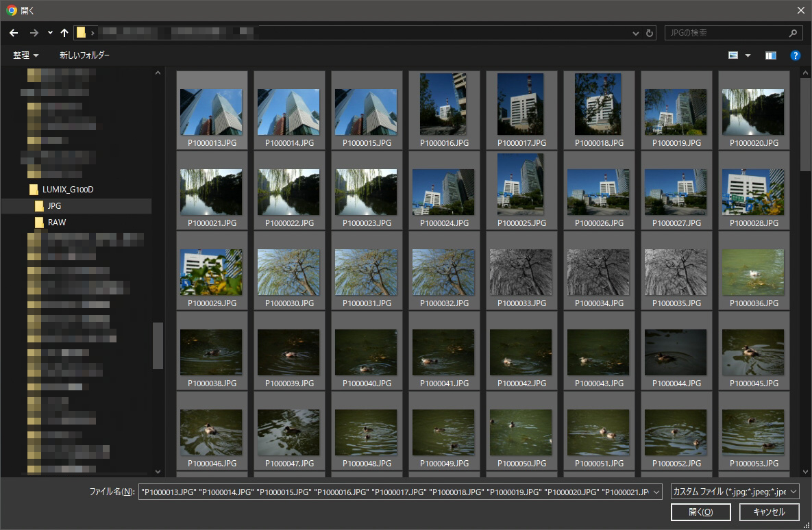Select thumbnail P1000038.JPG
Screen dimensions: 812x530
[x=212, y=351]
